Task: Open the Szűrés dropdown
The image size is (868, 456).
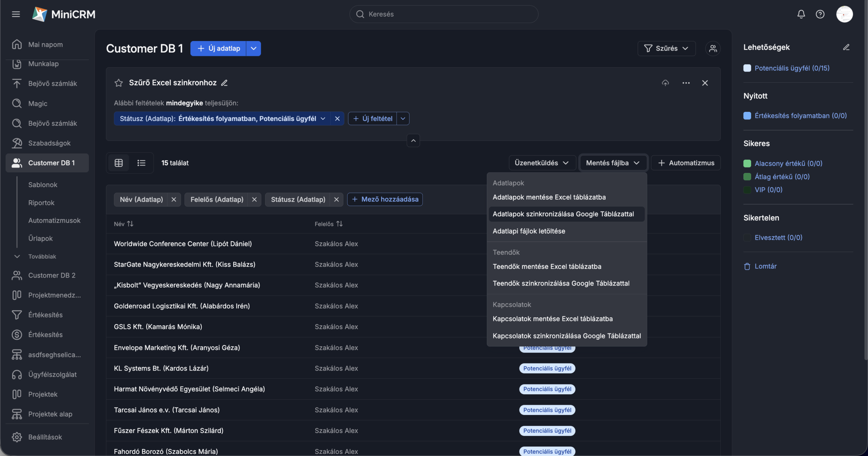Action: click(x=666, y=48)
